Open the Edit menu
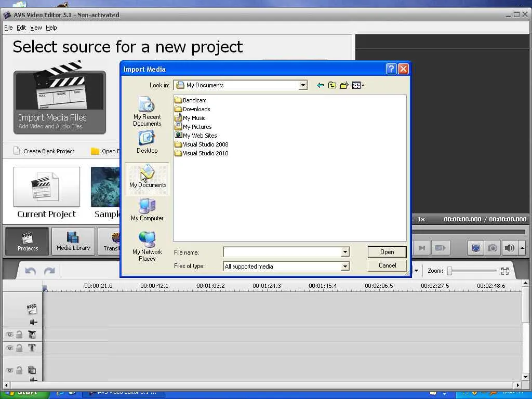The width and height of the screenshot is (532, 399). 21,28
